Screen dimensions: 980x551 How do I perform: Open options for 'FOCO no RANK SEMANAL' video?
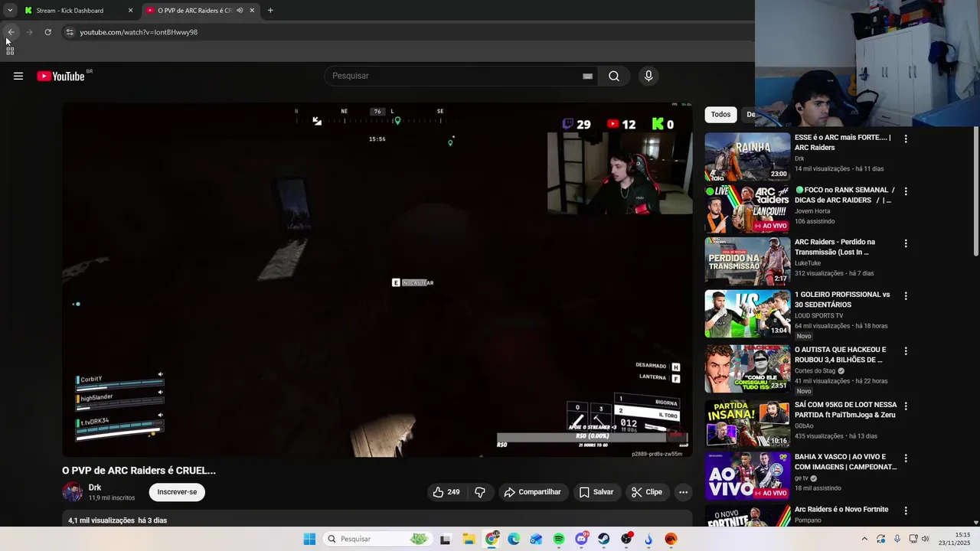[906, 191]
